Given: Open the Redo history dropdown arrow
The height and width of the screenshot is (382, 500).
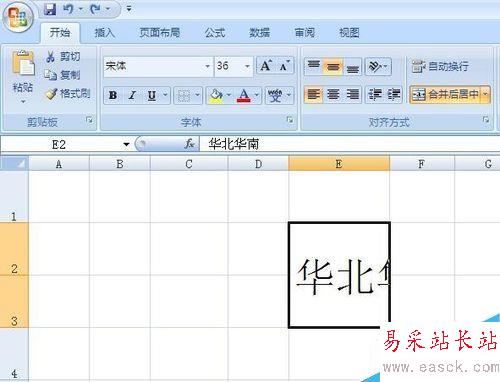Looking at the screenshot, I should [108, 9].
